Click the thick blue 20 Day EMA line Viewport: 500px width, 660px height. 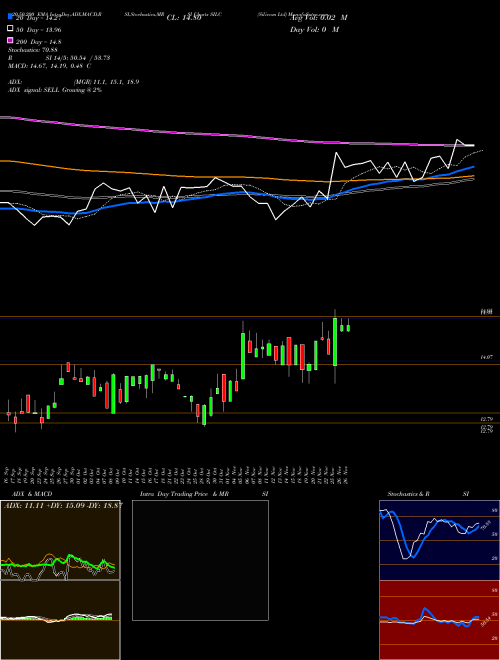click(236, 193)
